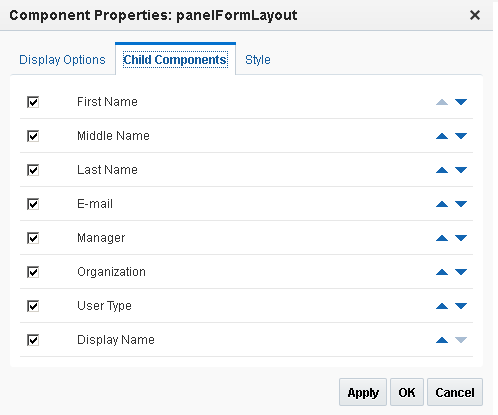
Task: Move First Name down one position
Action: click(461, 102)
